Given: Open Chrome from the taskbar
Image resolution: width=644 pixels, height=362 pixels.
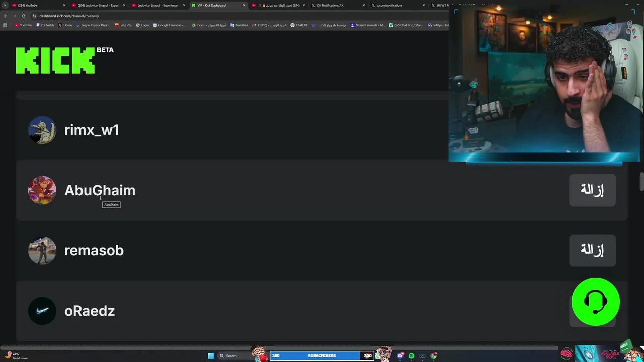Looking at the screenshot, I should [x=434, y=356].
